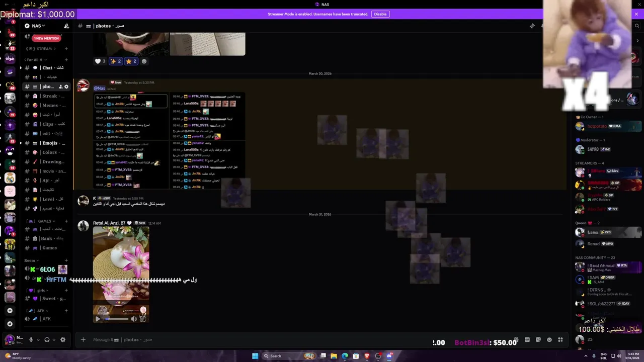Screen dimensions: 644x362
Task: Open the Ajr channel
Action: [x=47, y=180]
